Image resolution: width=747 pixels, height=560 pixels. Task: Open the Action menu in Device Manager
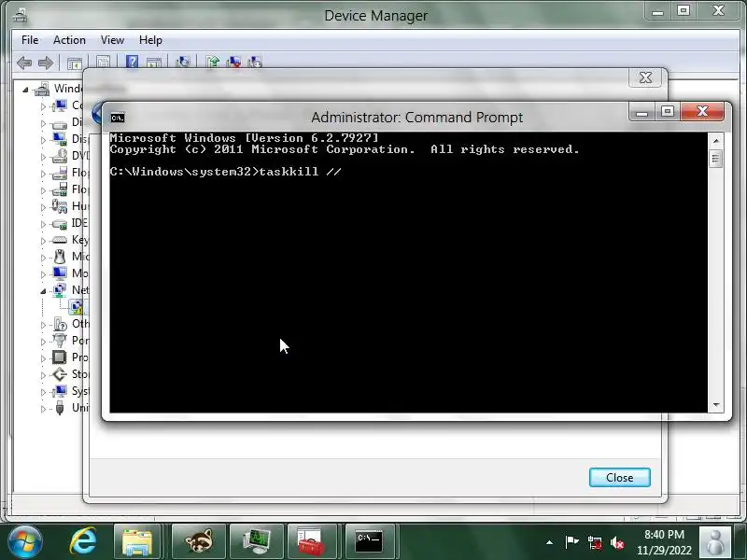tap(69, 40)
